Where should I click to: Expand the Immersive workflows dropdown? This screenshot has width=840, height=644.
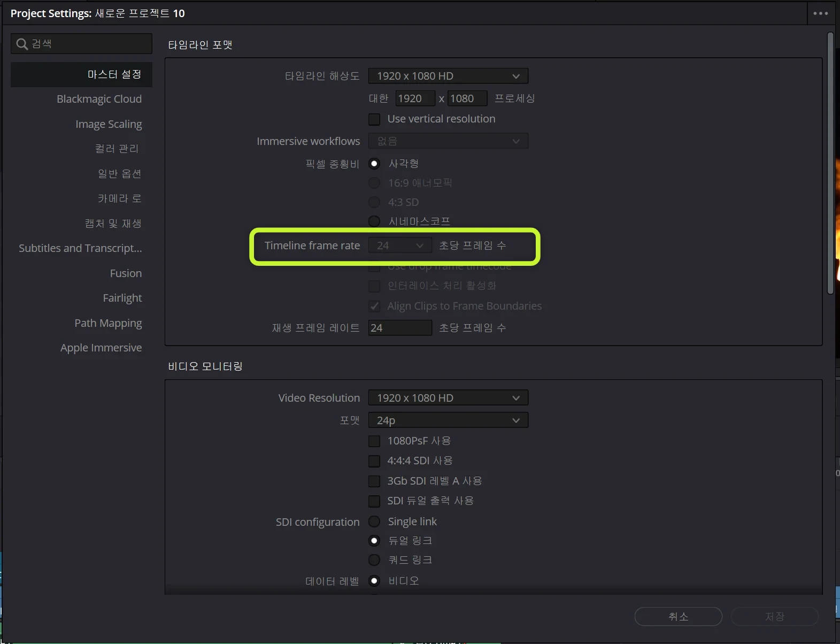tap(448, 141)
